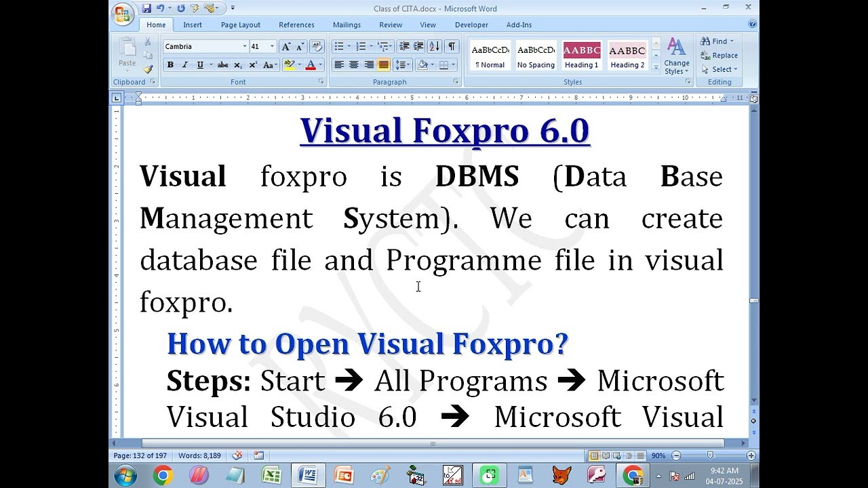Toggle superscript formatting
Viewport: 868px width, 488px height.
pos(253,65)
